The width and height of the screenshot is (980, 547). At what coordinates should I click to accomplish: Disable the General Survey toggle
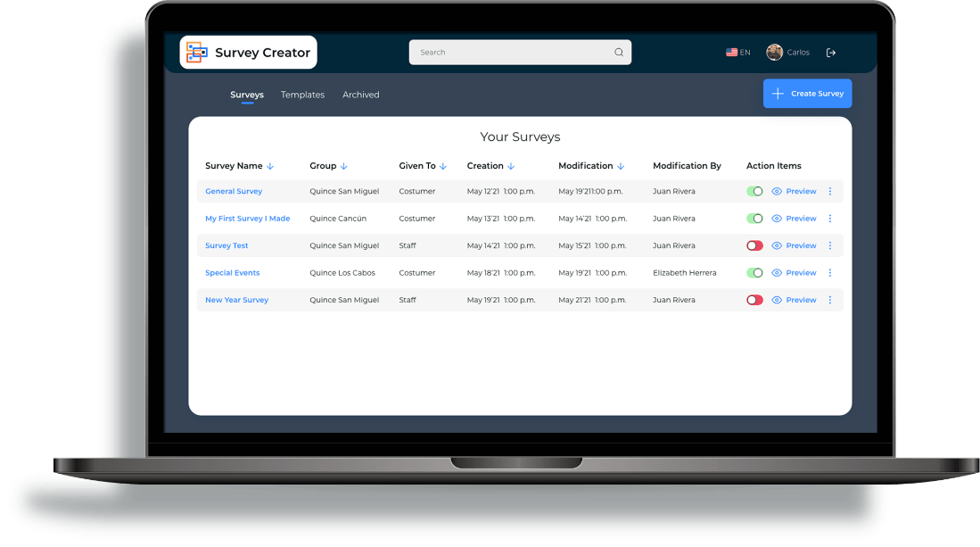tap(754, 191)
